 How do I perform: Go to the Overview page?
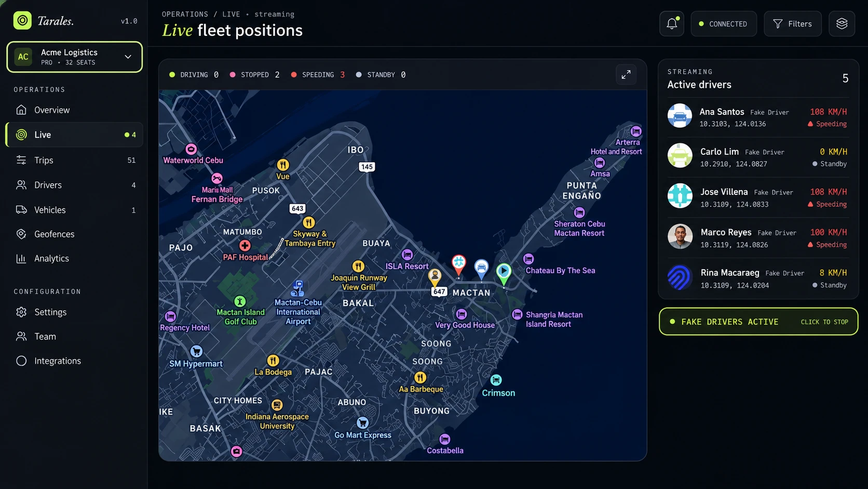pyautogui.click(x=75, y=110)
